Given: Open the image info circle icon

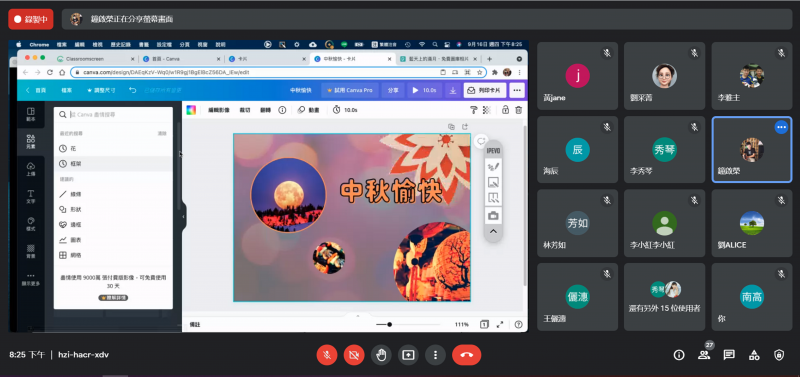Looking at the screenshot, I should coord(282,110).
